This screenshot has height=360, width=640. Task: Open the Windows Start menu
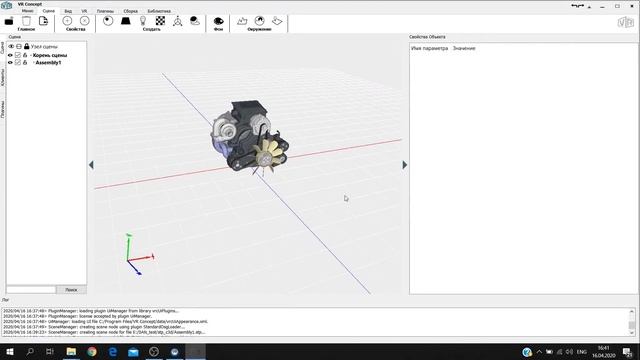coord(10,351)
